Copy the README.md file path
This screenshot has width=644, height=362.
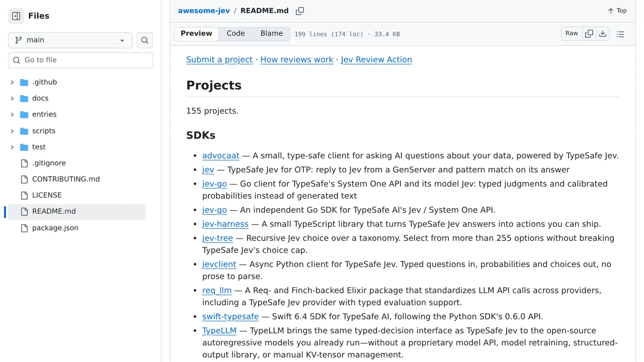pyautogui.click(x=300, y=11)
